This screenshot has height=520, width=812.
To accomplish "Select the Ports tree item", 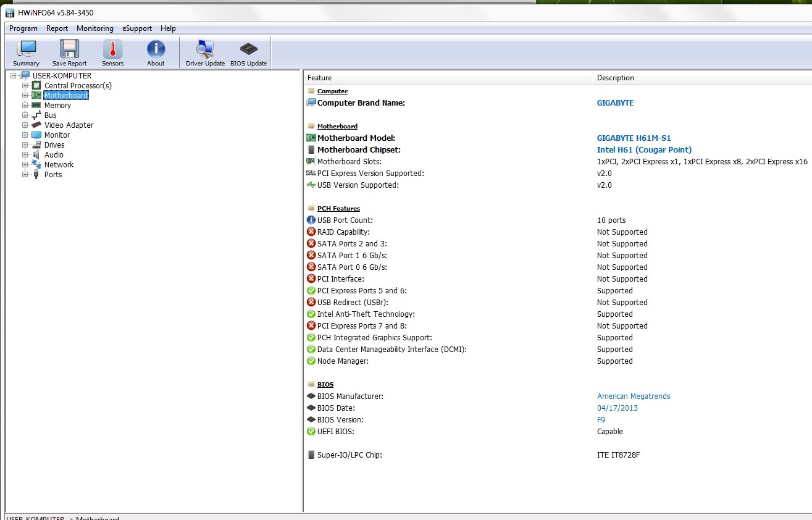I will point(53,175).
